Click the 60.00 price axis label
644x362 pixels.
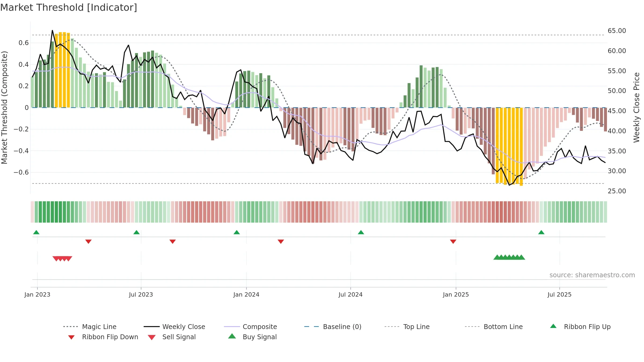pos(617,51)
